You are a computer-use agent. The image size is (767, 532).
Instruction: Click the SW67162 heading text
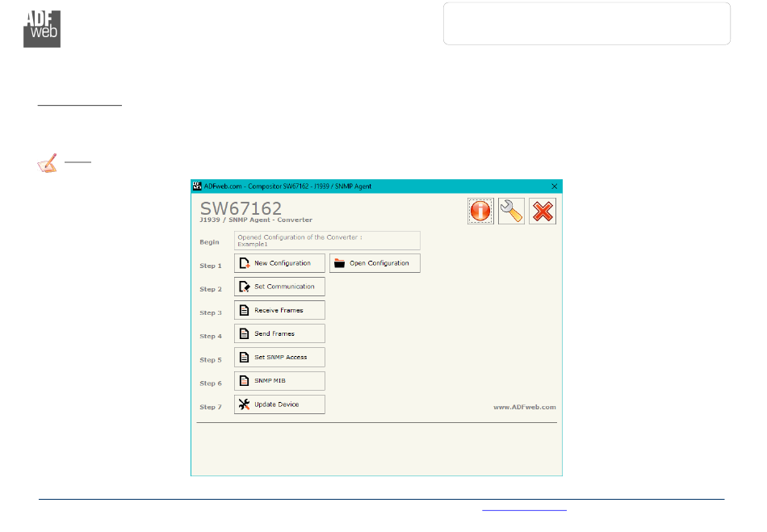tap(241, 208)
